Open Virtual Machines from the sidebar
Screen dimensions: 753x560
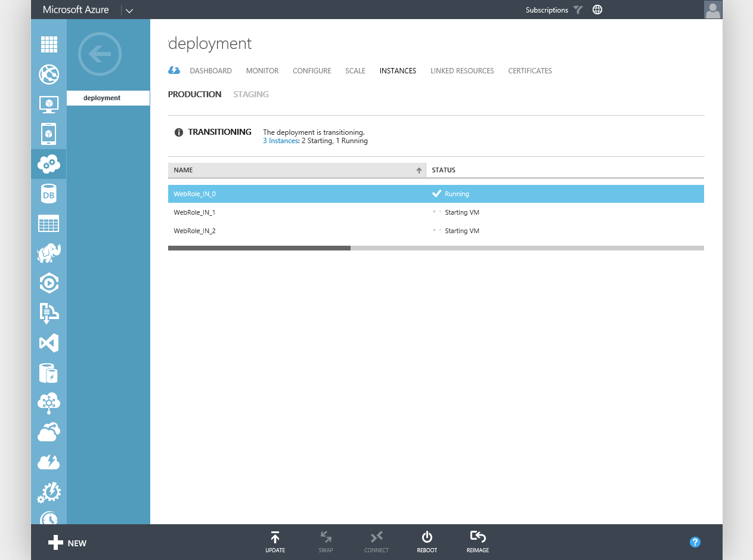[x=48, y=104]
